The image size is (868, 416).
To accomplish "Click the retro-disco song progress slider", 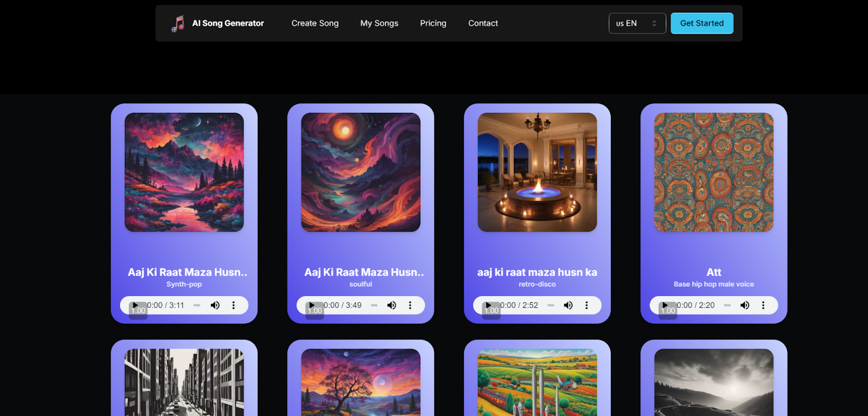I will click(x=551, y=305).
